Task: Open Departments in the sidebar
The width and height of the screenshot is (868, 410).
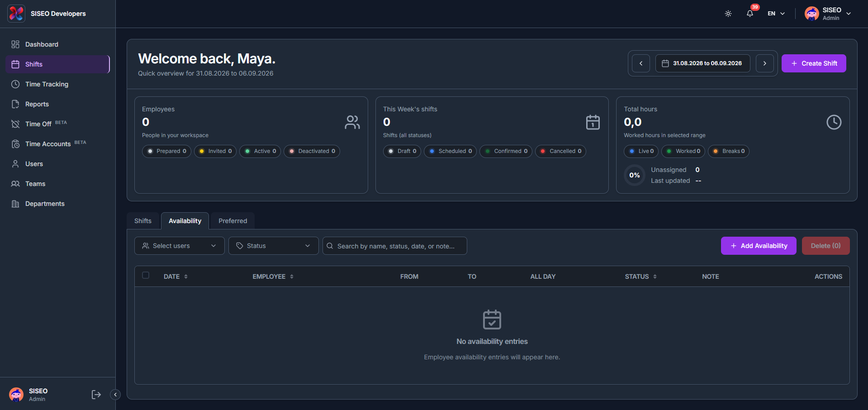Action: click(x=58, y=204)
